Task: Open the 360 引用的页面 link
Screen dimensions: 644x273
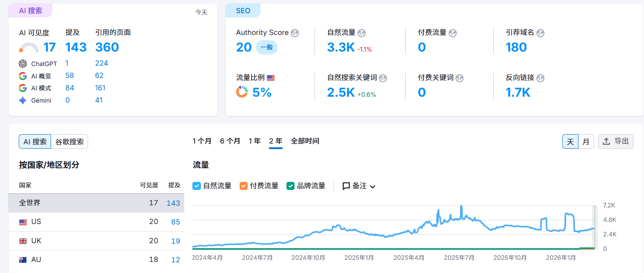Action: click(107, 47)
